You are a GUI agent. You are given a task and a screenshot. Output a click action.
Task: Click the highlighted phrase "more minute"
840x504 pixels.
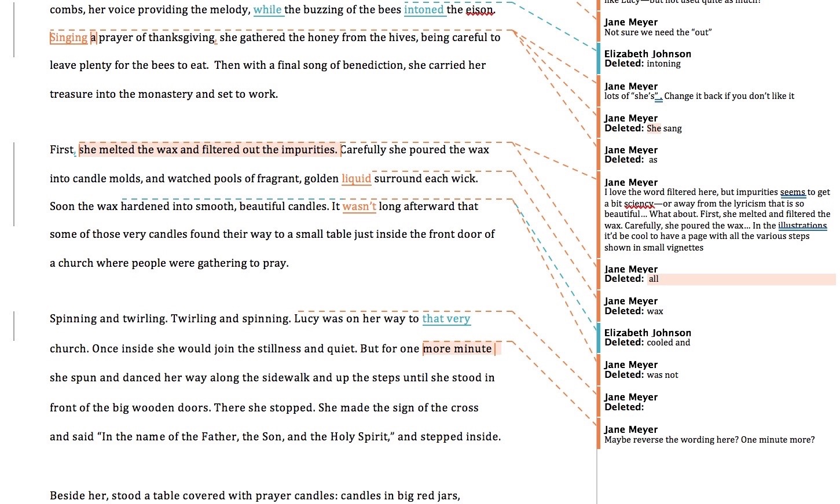coord(457,348)
